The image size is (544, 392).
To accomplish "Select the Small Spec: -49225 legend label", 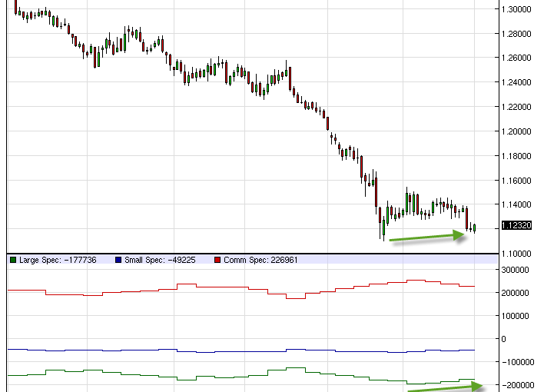I will (160, 260).
